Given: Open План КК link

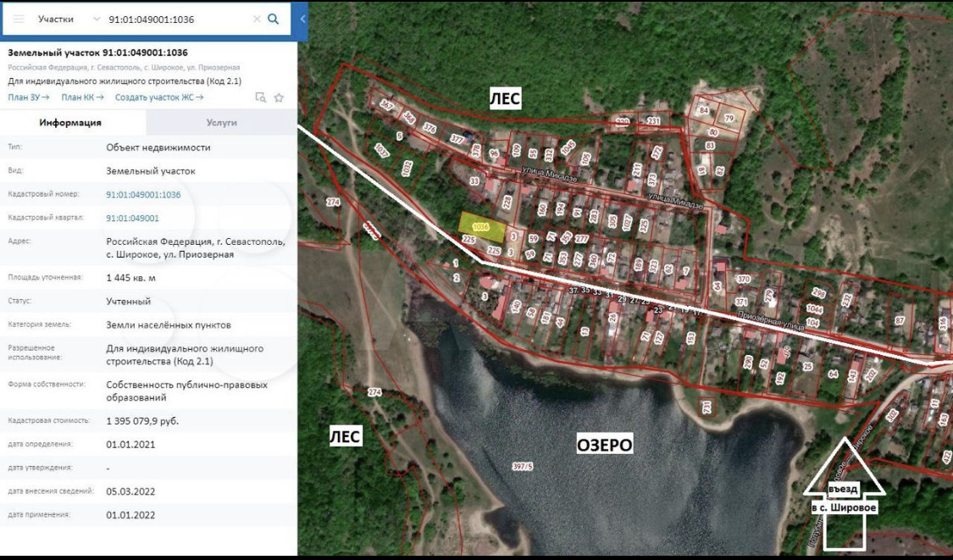Looking at the screenshot, I should pyautogui.click(x=83, y=97).
